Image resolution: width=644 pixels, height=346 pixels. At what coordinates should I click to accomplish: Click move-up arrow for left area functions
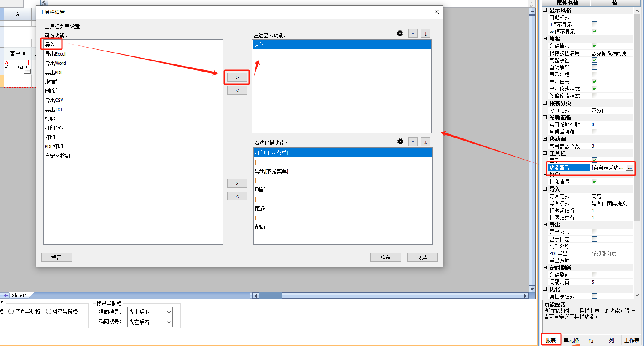(413, 34)
